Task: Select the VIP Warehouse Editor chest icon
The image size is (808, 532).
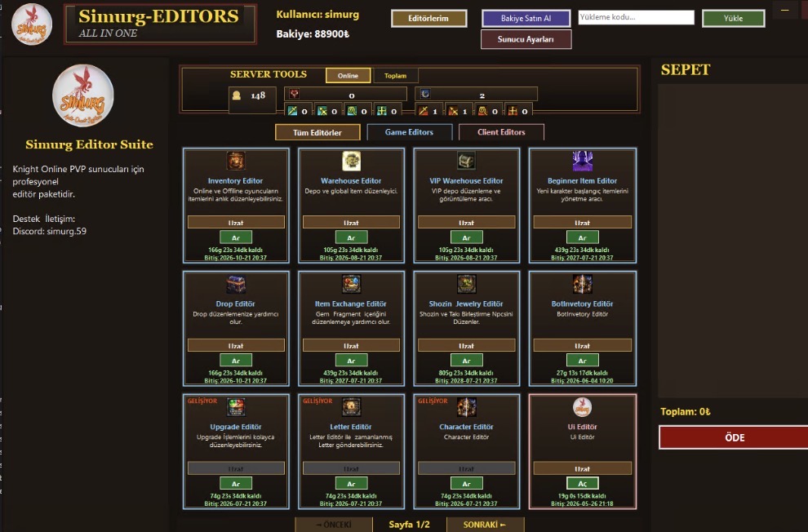Action: click(466, 162)
